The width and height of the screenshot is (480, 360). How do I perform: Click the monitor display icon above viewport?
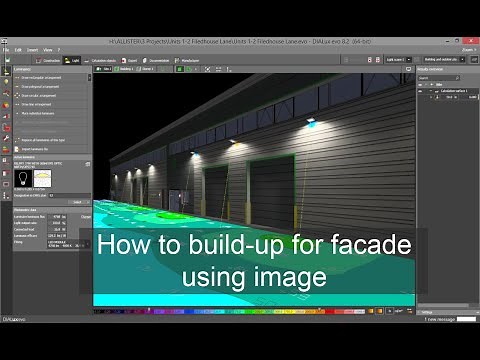408,69
